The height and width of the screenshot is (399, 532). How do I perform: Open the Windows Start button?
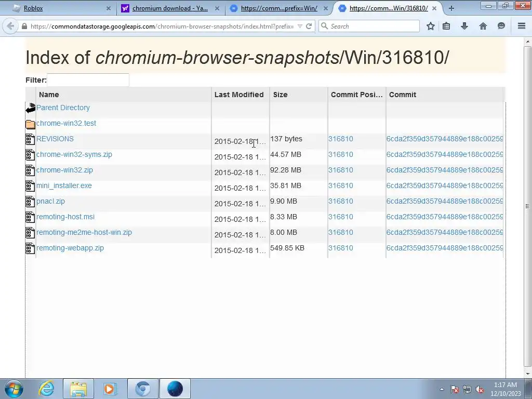pos(14,389)
